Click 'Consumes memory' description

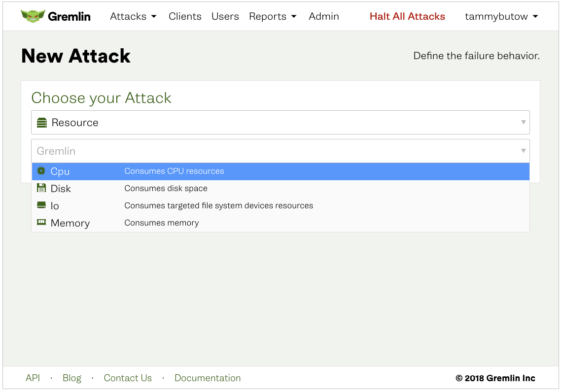pos(162,223)
